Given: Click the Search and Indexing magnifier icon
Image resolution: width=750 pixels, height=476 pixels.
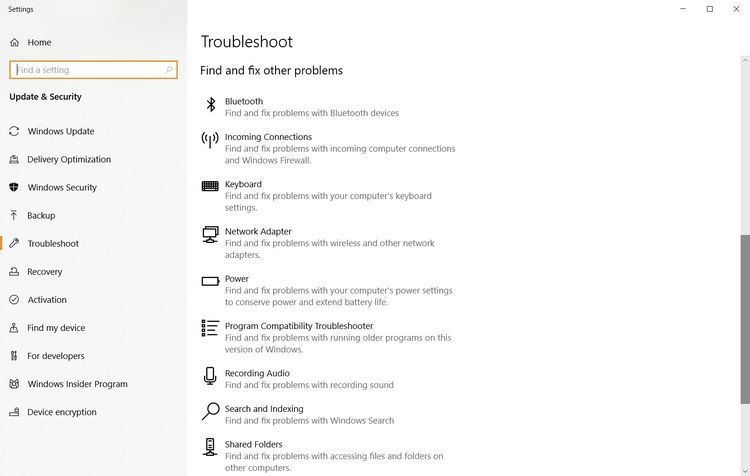Looking at the screenshot, I should click(210, 411).
